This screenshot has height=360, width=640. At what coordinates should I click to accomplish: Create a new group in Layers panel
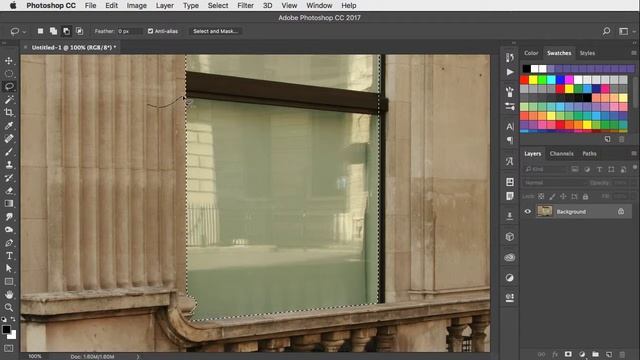[596, 354]
